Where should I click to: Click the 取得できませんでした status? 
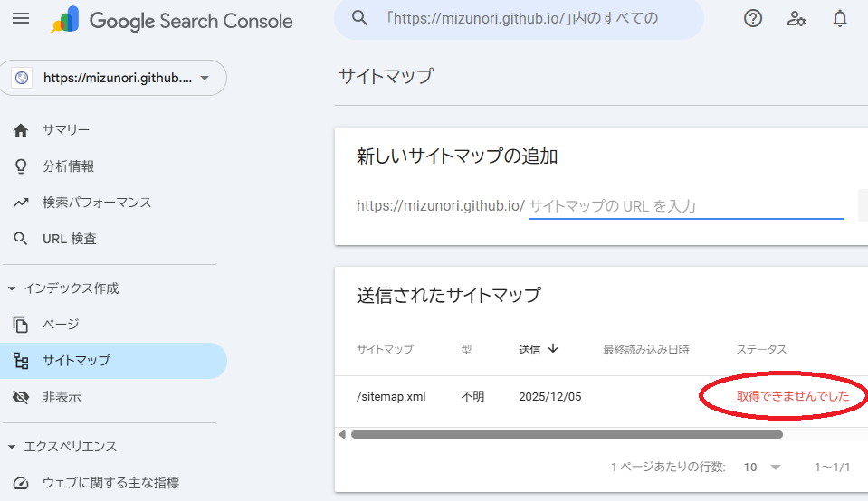(792, 396)
